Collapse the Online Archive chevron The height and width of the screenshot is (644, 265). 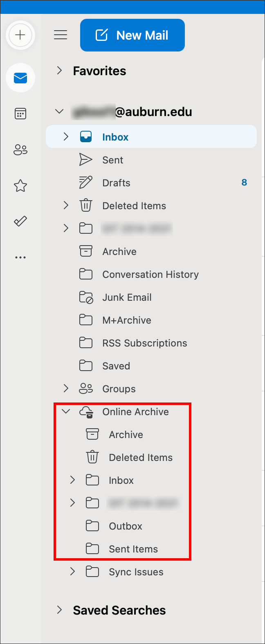[x=66, y=411]
